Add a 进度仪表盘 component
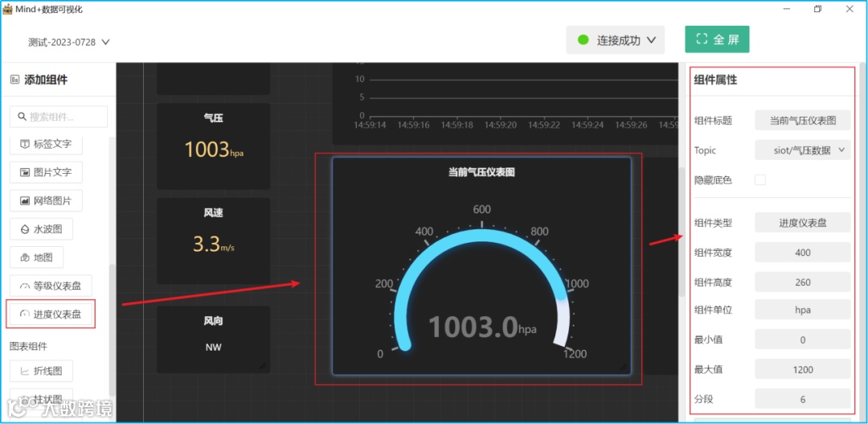 51,315
